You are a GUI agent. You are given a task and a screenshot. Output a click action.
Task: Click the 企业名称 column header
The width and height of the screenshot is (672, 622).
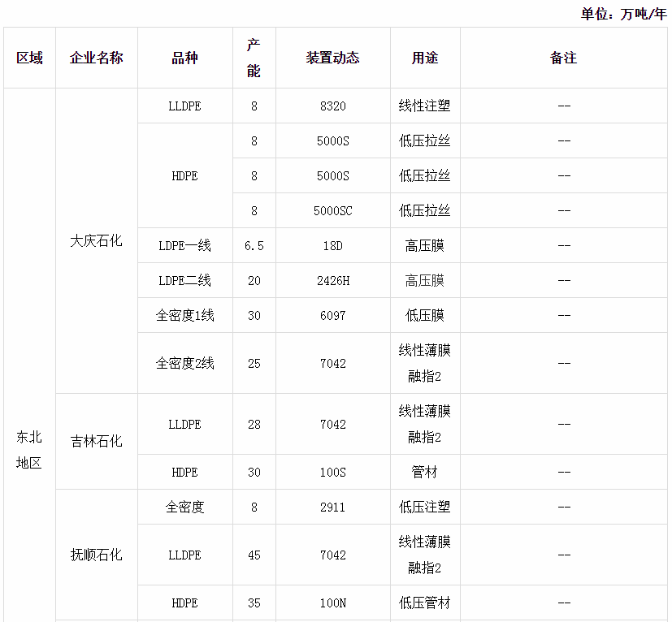tap(97, 58)
